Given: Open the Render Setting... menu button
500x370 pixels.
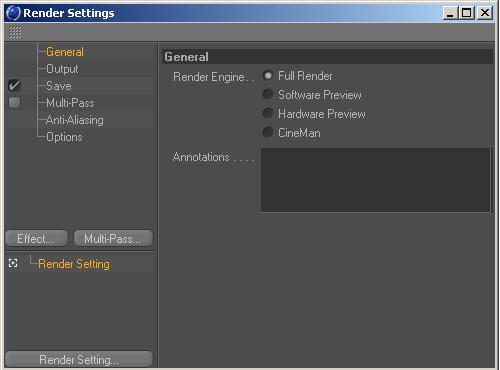Looking at the screenshot, I should [x=79, y=359].
